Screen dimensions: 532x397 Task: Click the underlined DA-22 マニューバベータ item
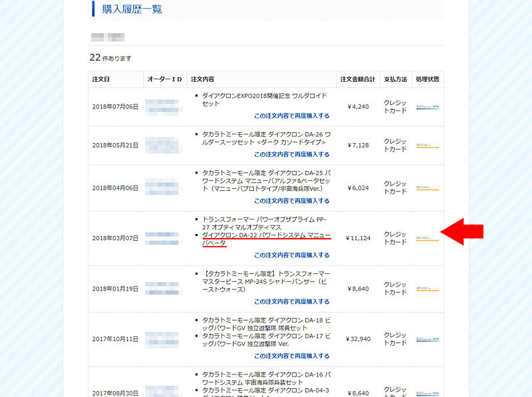coord(267,239)
